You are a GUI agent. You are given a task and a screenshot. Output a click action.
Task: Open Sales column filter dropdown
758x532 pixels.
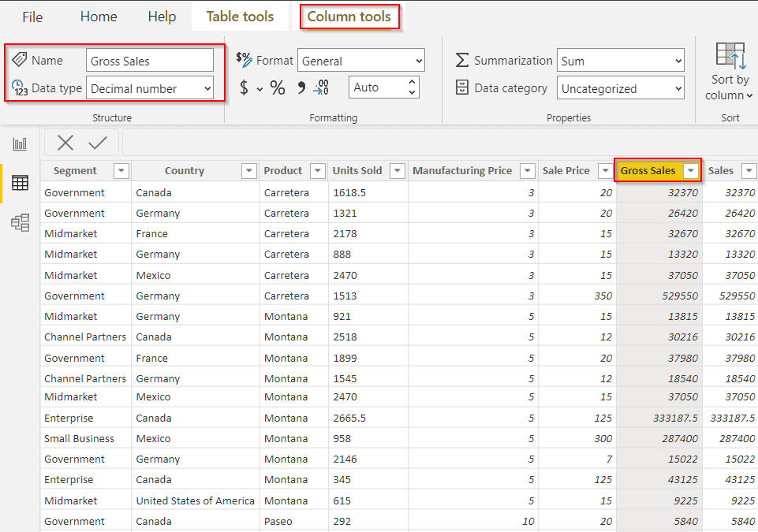749,171
